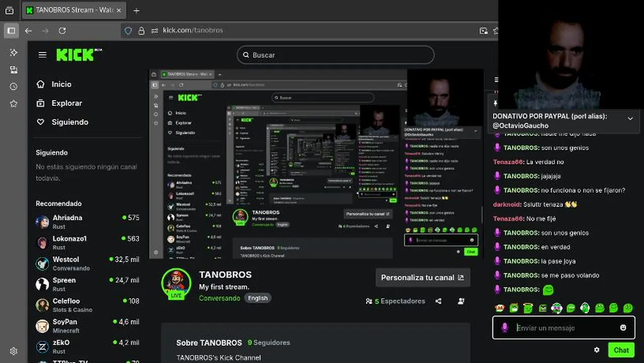The height and width of the screenshot is (363, 644).
Task: Open recommended channel SoyPan
Action: coord(87,326)
